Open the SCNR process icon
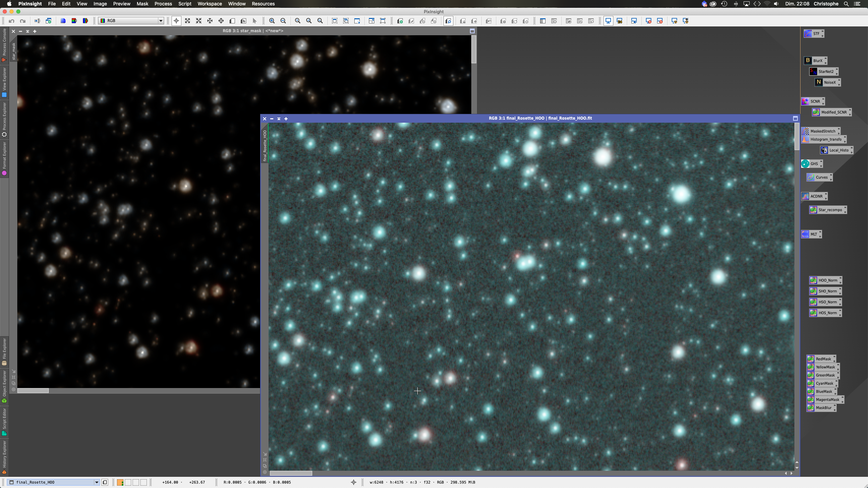Image resolution: width=868 pixels, height=488 pixels. pos(812,101)
